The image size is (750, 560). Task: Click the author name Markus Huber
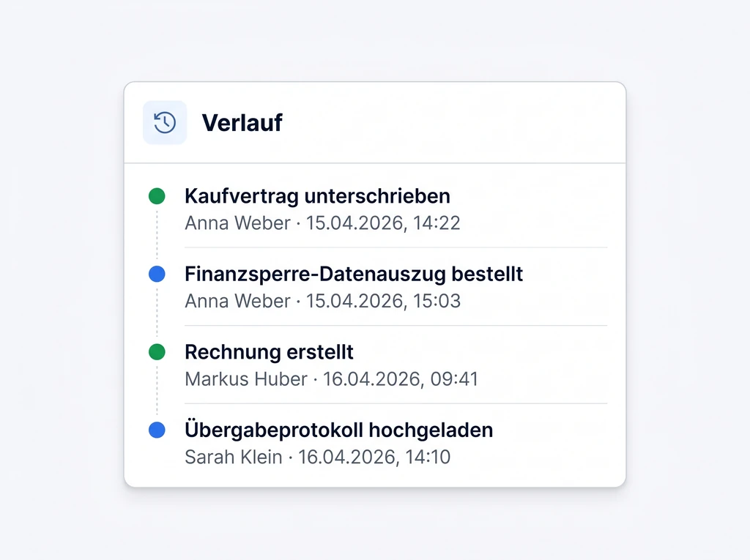point(246,379)
